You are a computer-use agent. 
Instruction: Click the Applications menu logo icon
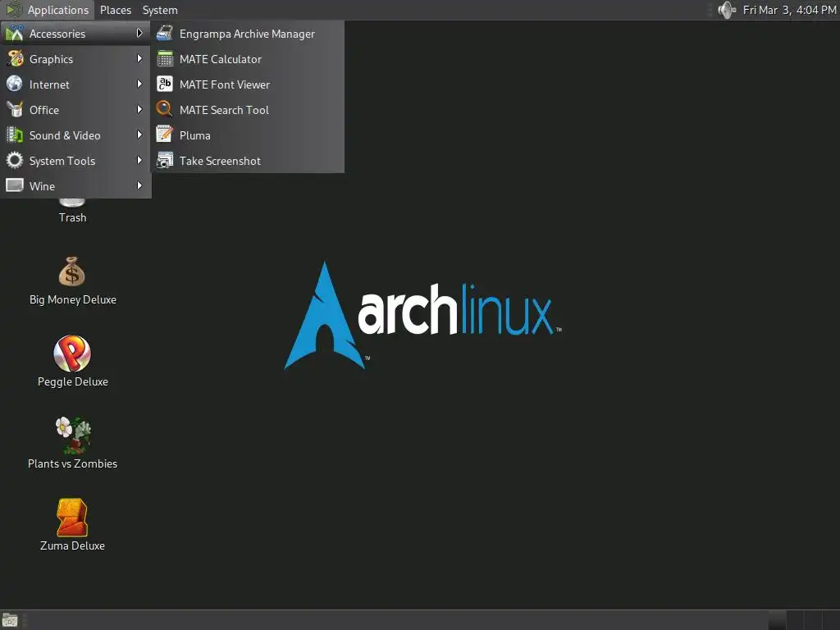13,10
